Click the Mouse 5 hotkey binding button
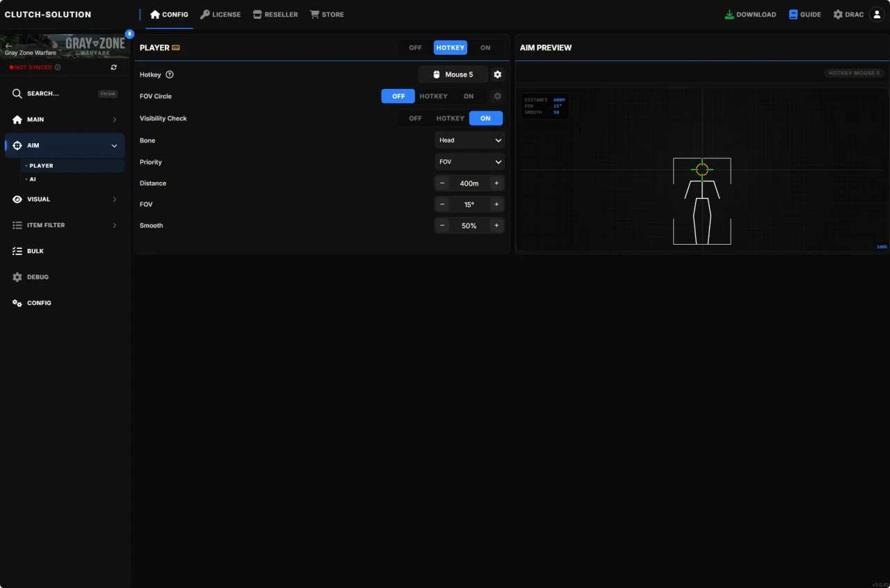This screenshot has height=588, width=890. coord(453,74)
